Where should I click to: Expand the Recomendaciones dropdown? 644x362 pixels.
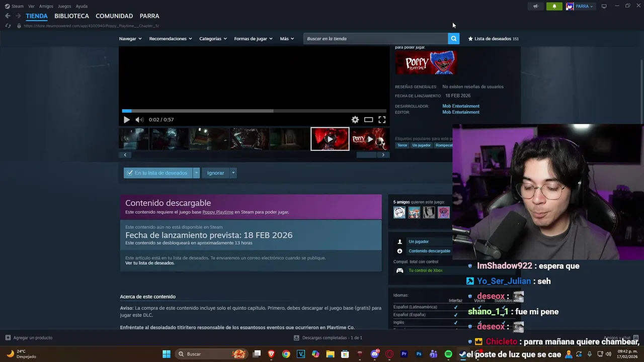point(171,39)
